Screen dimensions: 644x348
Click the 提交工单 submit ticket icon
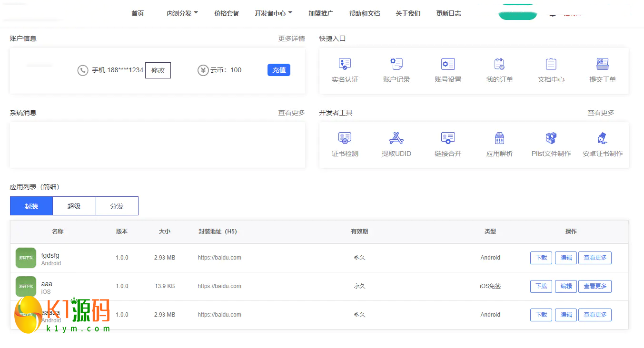click(602, 64)
